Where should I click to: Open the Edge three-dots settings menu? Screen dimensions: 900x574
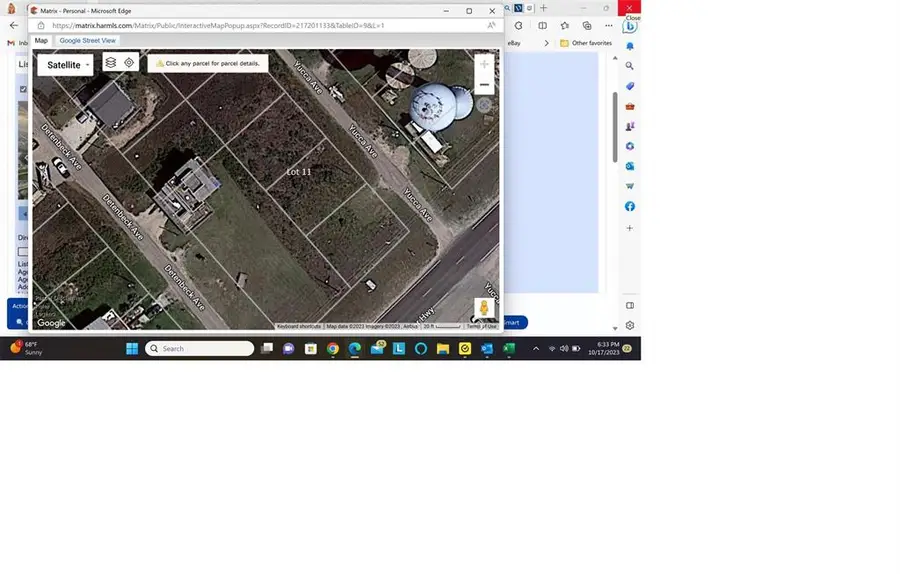[x=608, y=25]
